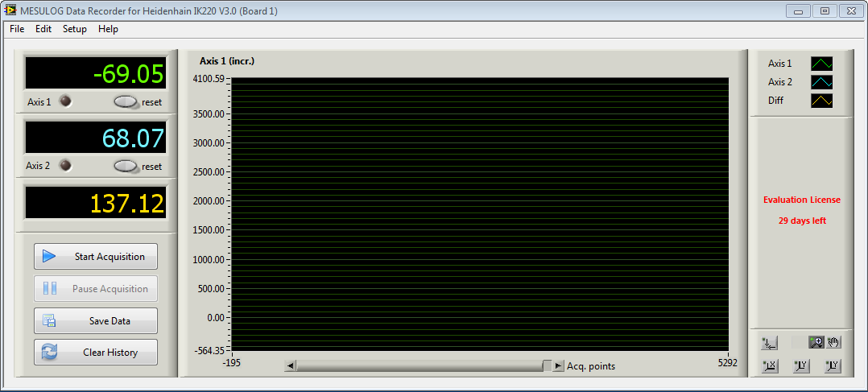Click the Clear History button
The width and height of the screenshot is (868, 392).
pos(96,352)
